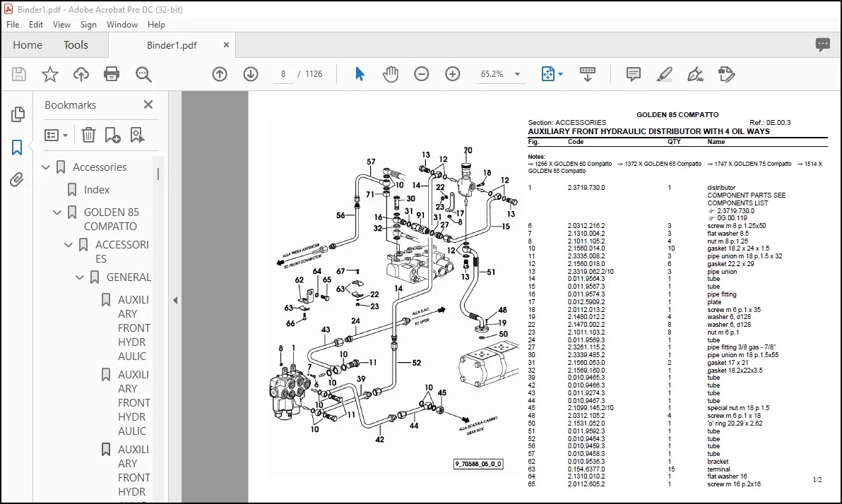Click the part code 2.1310.010.2 for flat washer 16

point(586,476)
